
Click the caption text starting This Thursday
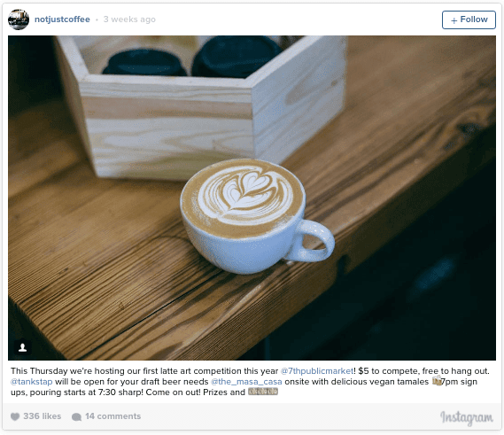click(x=250, y=382)
